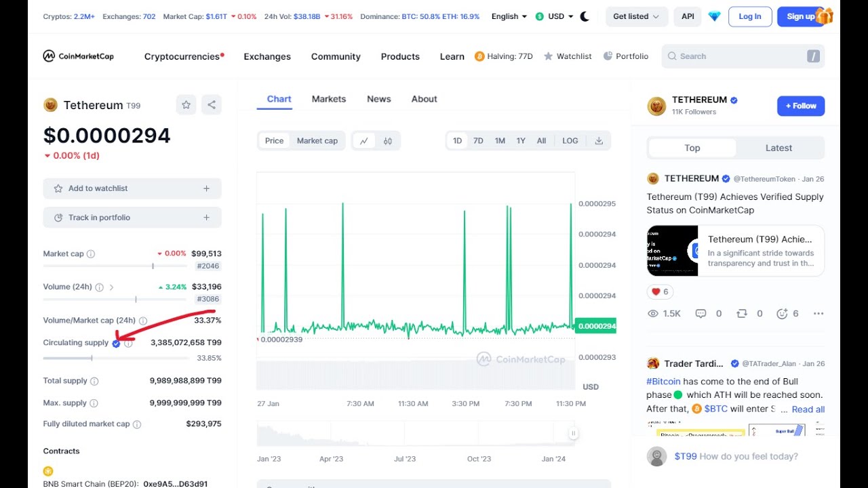Viewport: 868px width, 488px height.
Task: Click the Trader Tardigrade avatar
Action: (653, 363)
